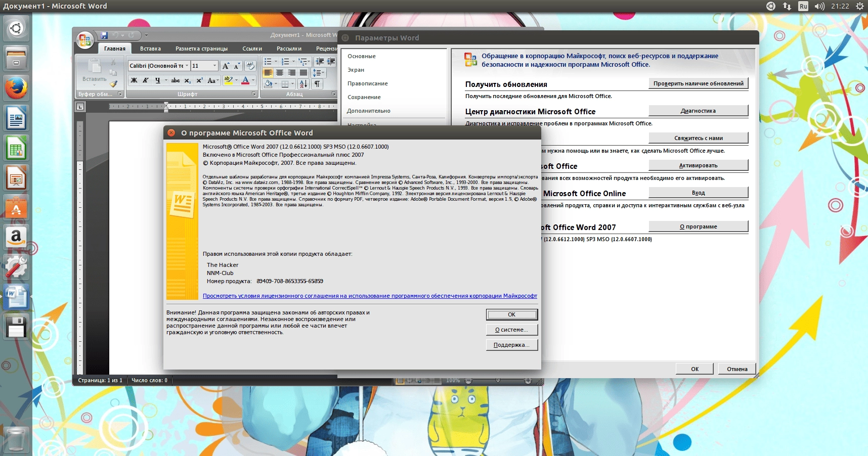Expand the underline style dropdown arrow
This screenshot has width=868, height=456.
tap(166, 80)
